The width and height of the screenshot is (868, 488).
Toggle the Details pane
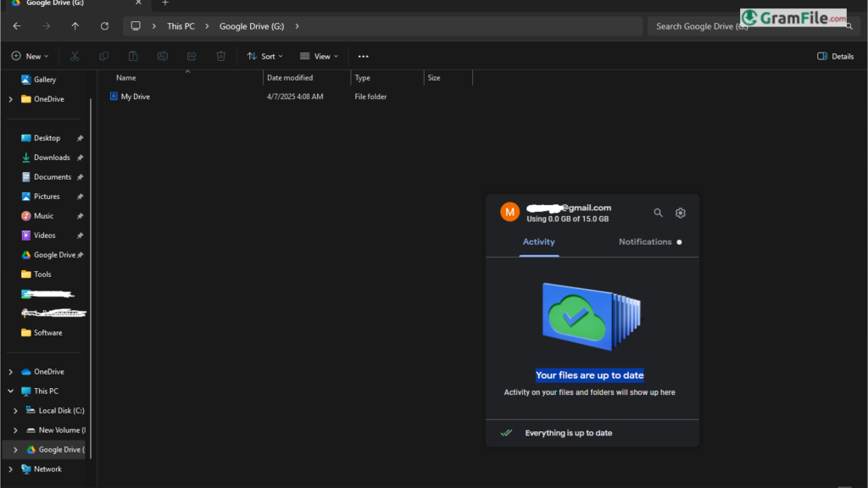click(x=836, y=56)
